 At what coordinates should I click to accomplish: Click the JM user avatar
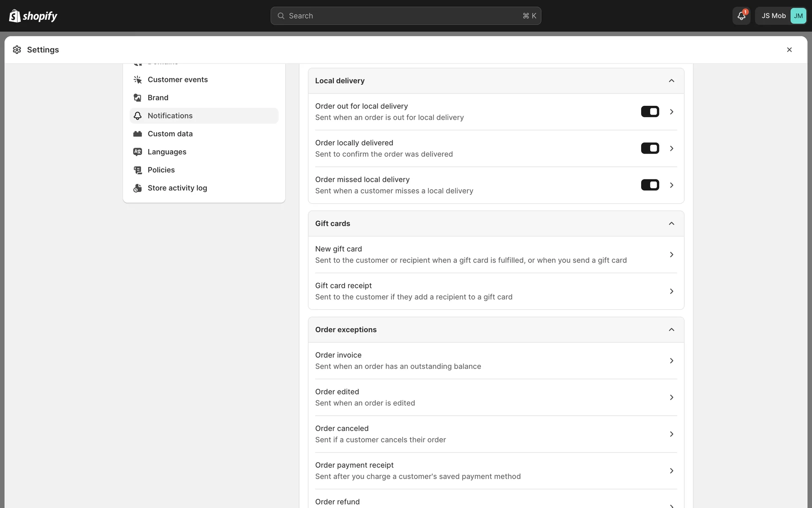point(798,16)
